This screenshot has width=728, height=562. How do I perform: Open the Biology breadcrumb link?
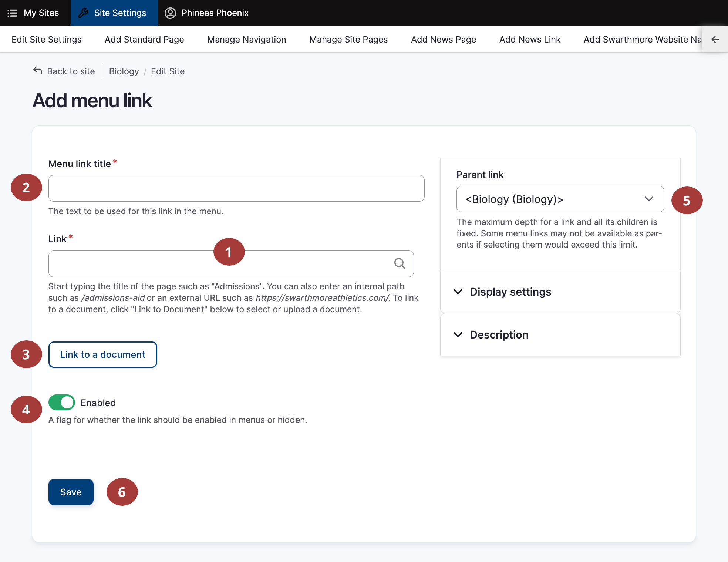124,71
